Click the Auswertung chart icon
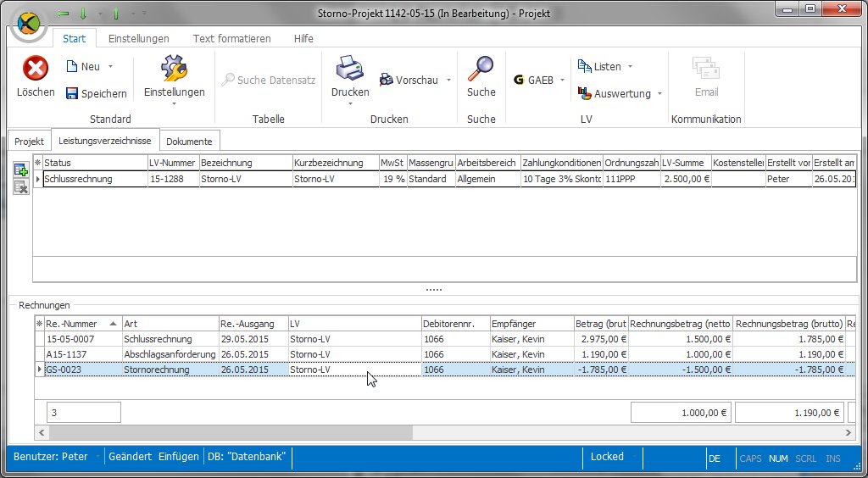The image size is (868, 478). [x=585, y=93]
